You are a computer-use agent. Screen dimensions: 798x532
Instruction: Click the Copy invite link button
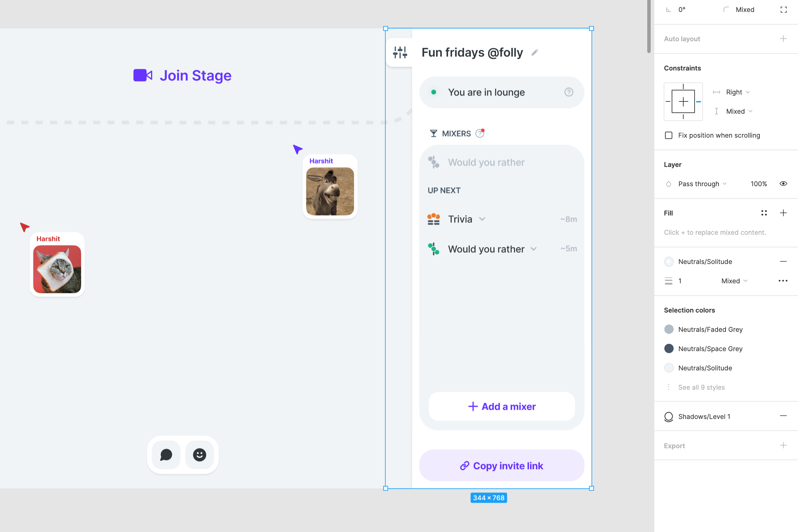tap(501, 465)
